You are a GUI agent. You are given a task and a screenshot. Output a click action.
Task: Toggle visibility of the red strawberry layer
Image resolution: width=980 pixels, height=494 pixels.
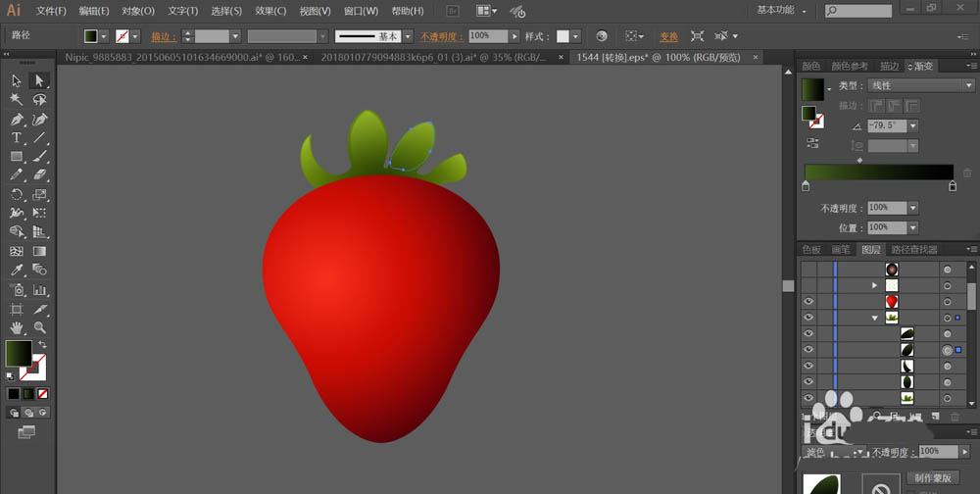(x=808, y=302)
